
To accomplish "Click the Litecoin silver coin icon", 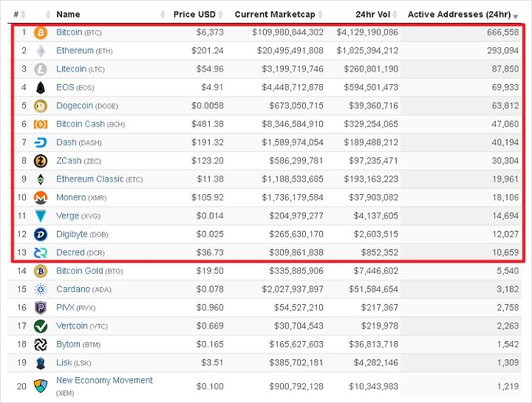I will pyautogui.click(x=41, y=69).
